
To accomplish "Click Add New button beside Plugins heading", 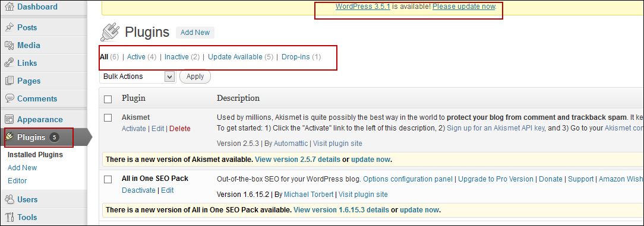I will click(195, 33).
